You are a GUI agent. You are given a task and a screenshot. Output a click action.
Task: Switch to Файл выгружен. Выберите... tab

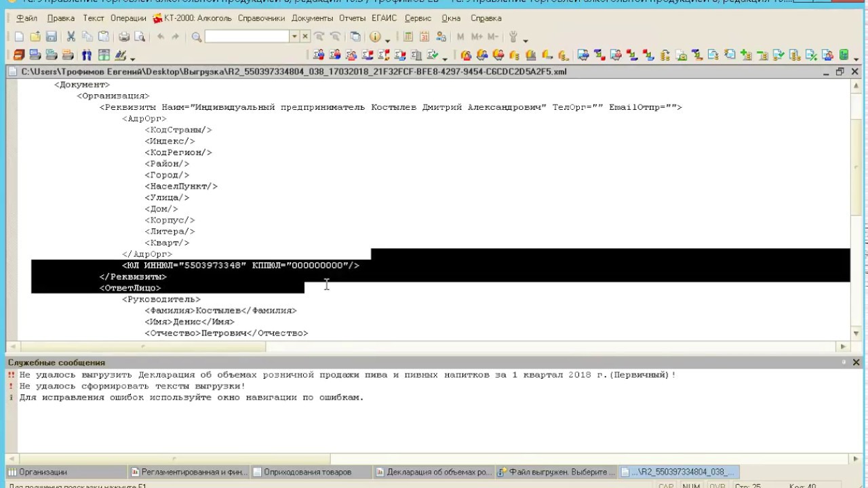click(556, 472)
